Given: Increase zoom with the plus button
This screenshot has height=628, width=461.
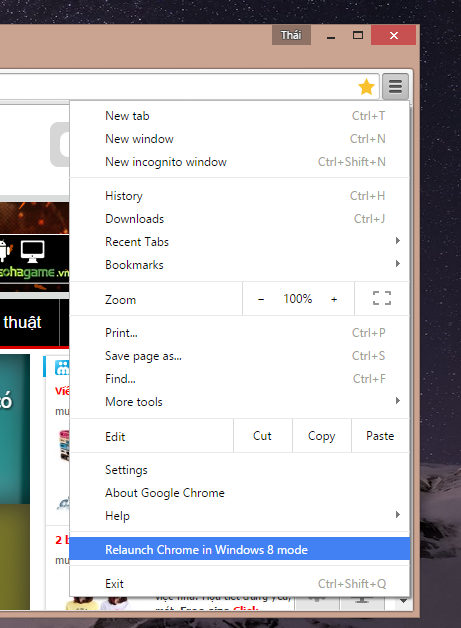Looking at the screenshot, I should 334,299.
